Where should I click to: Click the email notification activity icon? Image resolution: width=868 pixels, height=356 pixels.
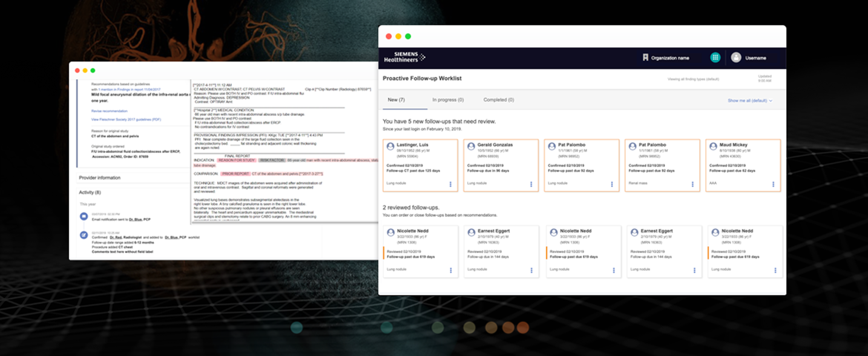84,216
